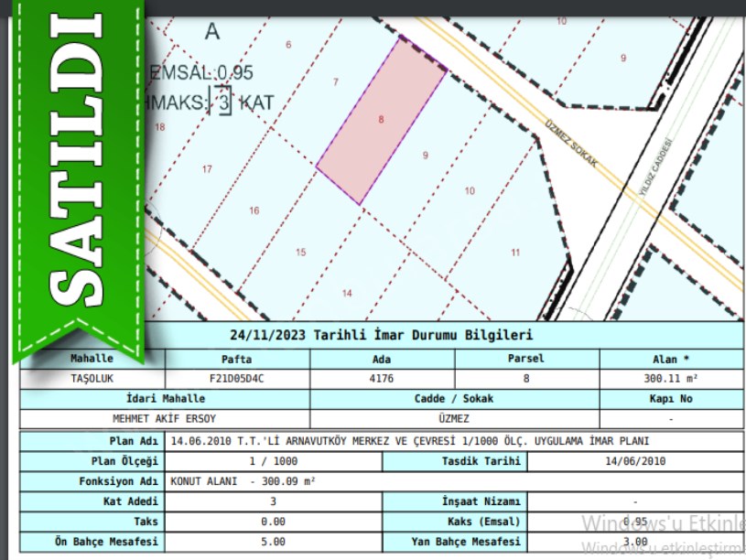Click the KONUT ALANI function value
This screenshot has width=746, height=560.
tap(243, 480)
